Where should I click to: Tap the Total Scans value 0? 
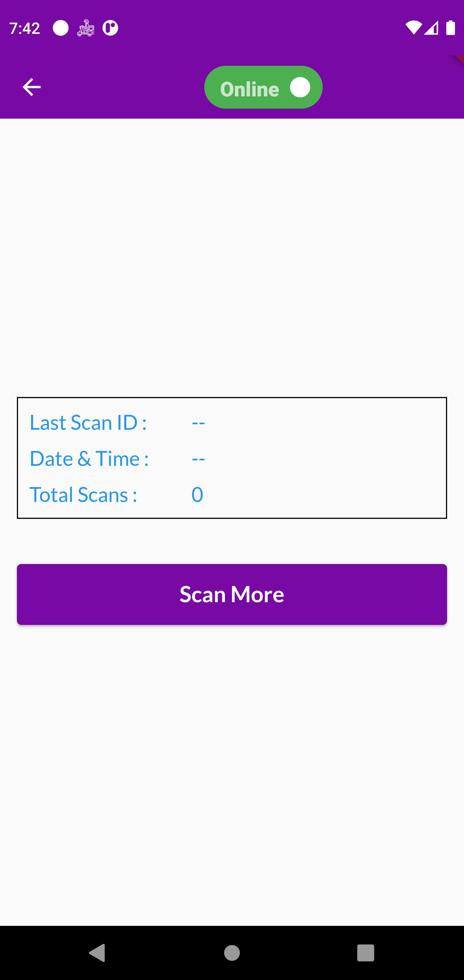(197, 495)
